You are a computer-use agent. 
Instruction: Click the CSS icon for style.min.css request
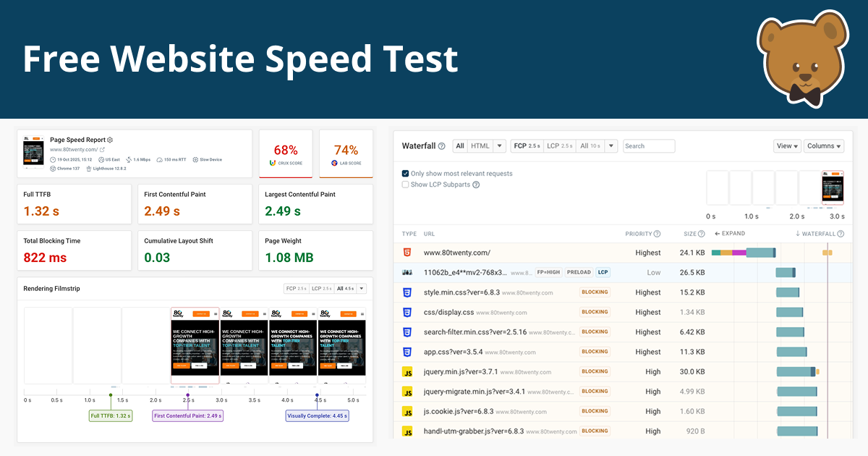[x=407, y=292]
